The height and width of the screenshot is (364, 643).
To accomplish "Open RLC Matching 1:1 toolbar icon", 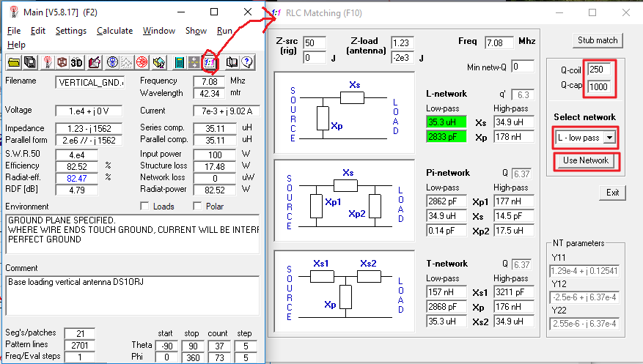I will point(210,62).
